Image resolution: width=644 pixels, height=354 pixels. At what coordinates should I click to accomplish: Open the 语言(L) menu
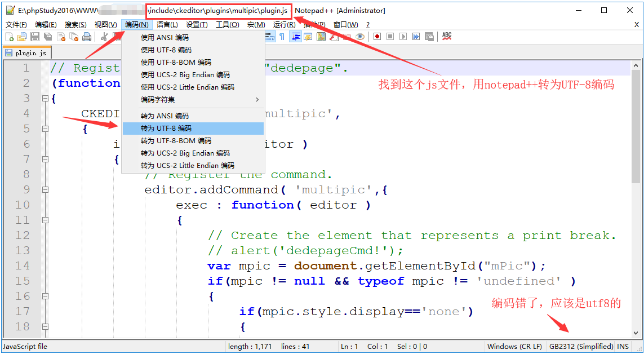click(167, 25)
